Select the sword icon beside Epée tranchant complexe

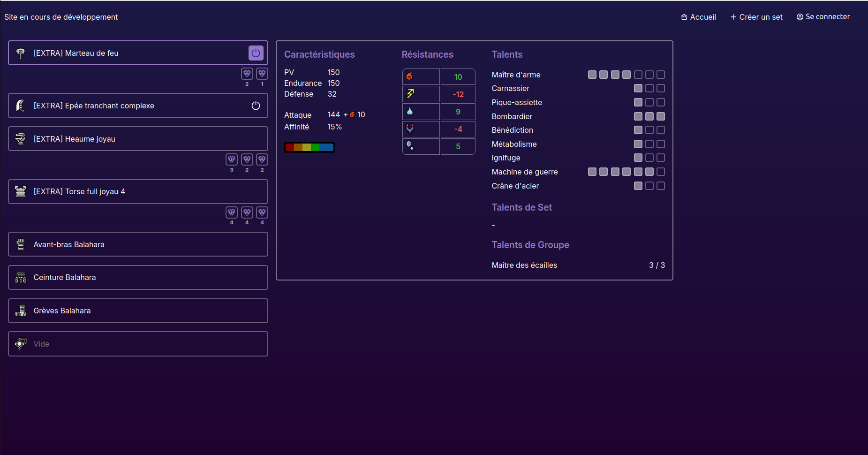pyautogui.click(x=21, y=106)
